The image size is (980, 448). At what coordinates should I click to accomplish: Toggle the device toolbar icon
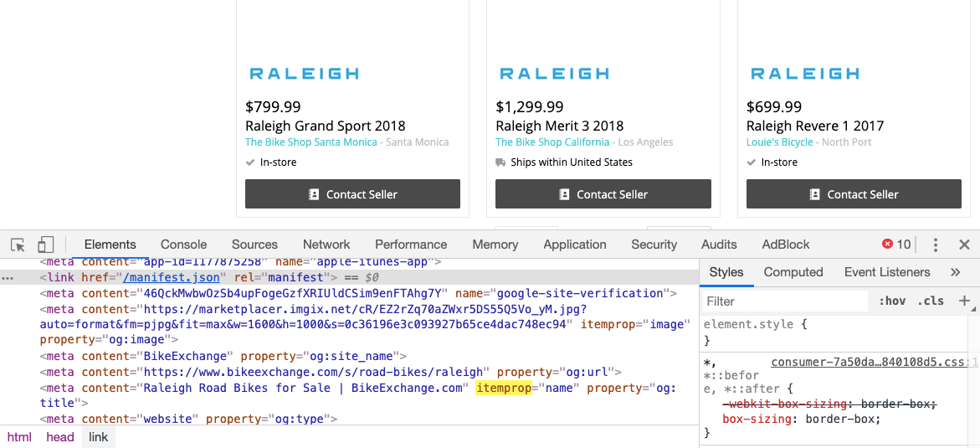[46, 245]
